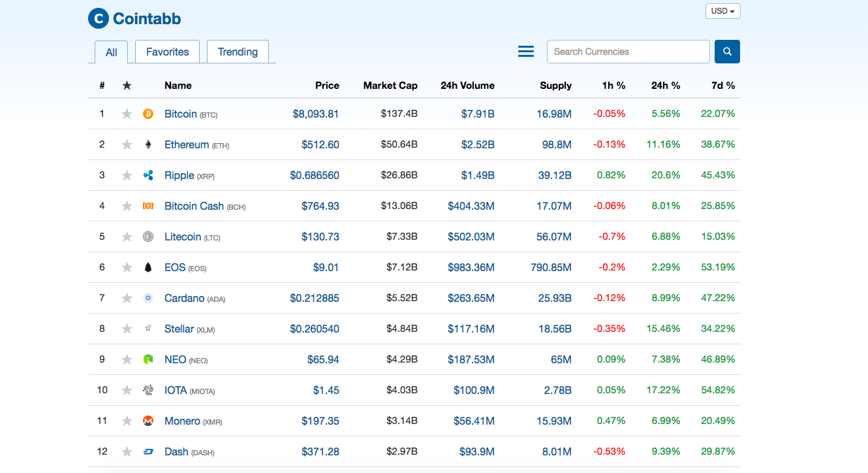Sort by 24h Volume column header

(x=467, y=86)
